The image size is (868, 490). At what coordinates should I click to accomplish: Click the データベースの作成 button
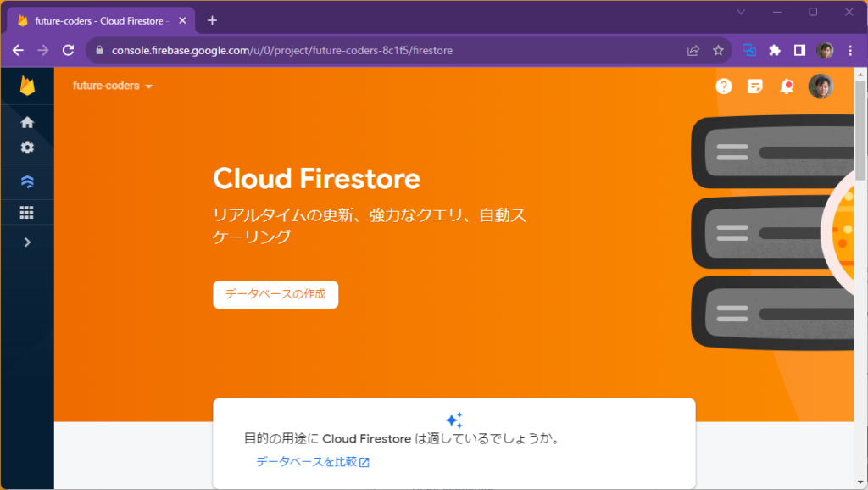coord(275,294)
